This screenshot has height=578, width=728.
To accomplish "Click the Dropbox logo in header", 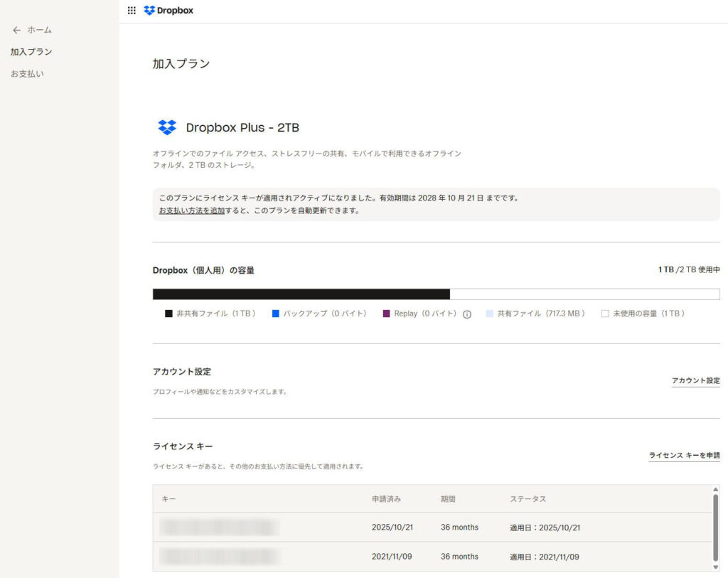I will point(168,11).
